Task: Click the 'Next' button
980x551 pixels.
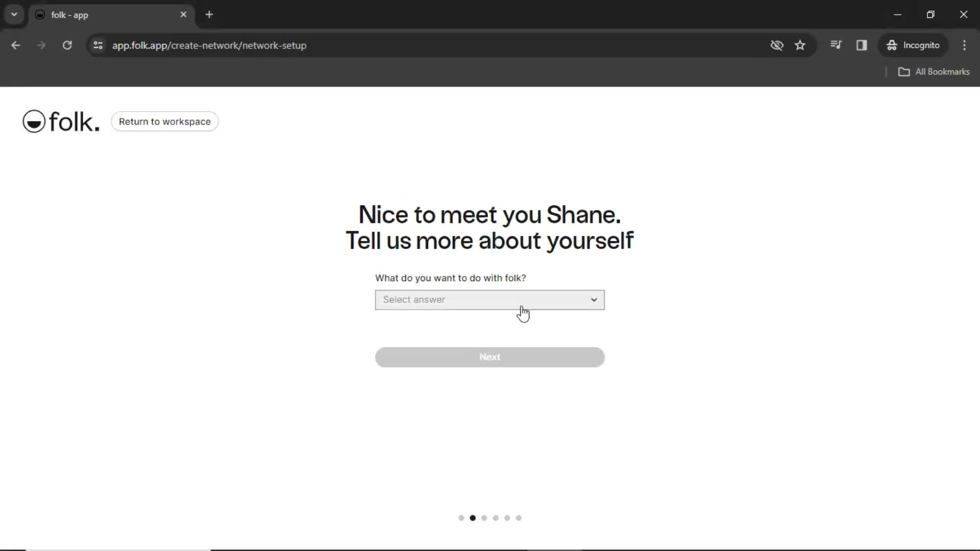Action: [x=489, y=357]
